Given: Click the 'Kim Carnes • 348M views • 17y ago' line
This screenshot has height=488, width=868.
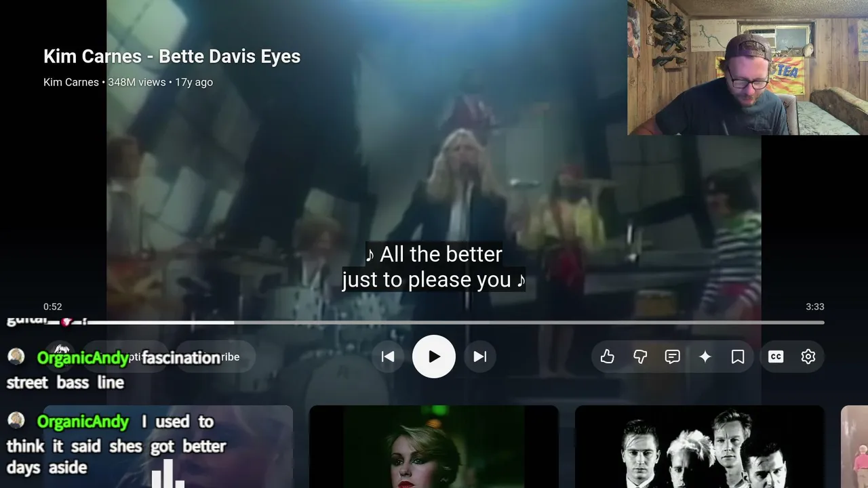Looking at the screenshot, I should coord(128,82).
